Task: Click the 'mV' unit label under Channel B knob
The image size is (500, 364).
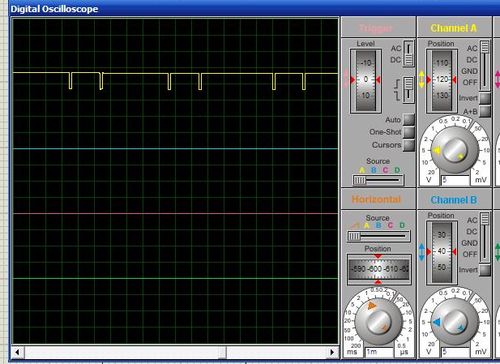Action: 480,352
